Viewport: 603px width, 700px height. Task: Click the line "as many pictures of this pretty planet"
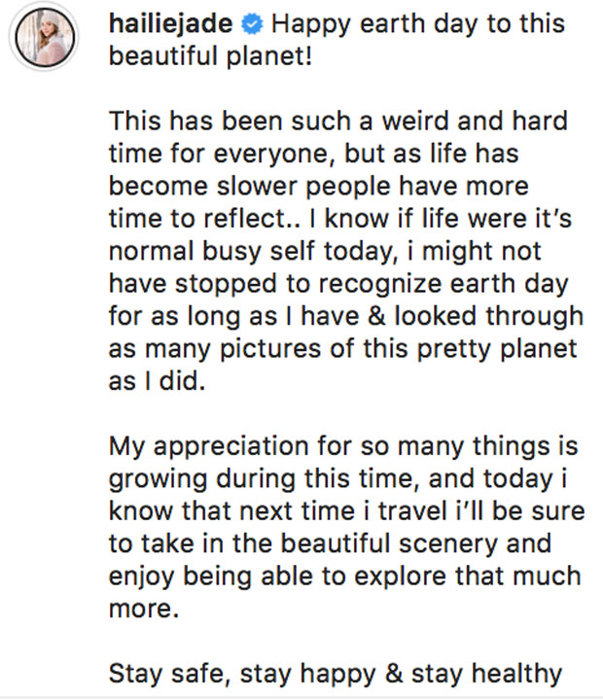pos(342,348)
